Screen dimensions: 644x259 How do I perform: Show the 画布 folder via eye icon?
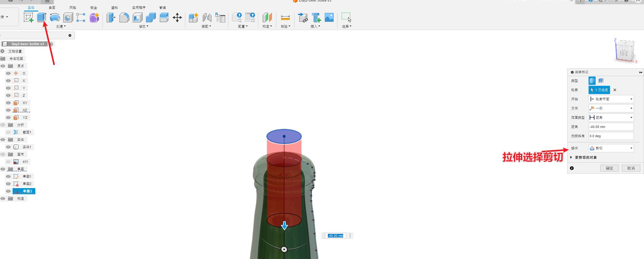(x=3, y=154)
